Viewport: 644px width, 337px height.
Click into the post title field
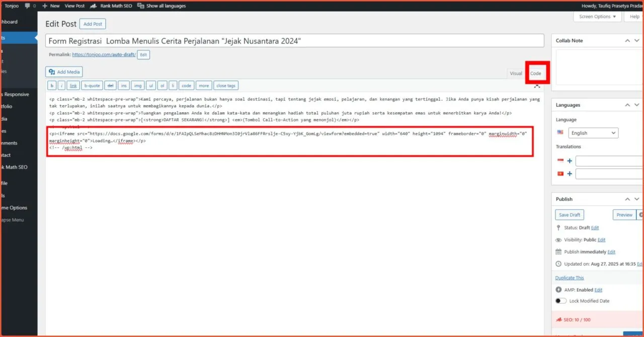(294, 41)
